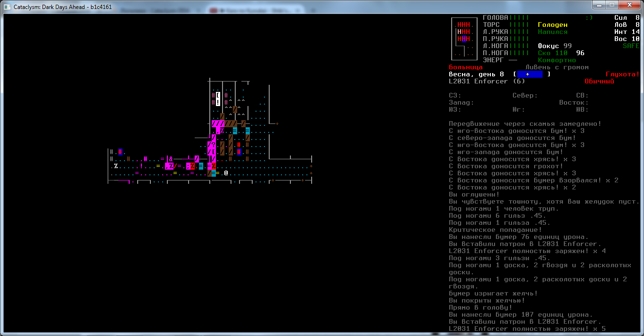Click the magenta ? tile on the map

pos(214,145)
